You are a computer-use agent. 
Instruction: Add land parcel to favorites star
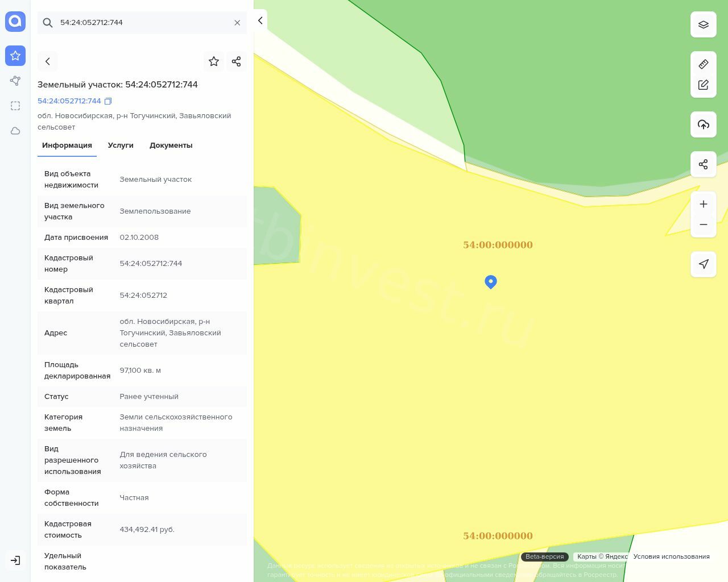pyautogui.click(x=214, y=61)
